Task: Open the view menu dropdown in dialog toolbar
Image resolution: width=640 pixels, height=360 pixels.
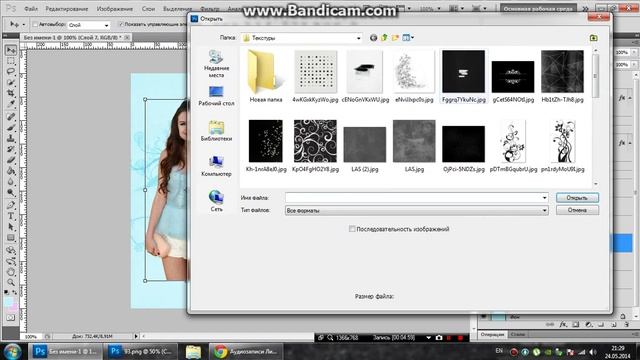Action: click(408, 38)
